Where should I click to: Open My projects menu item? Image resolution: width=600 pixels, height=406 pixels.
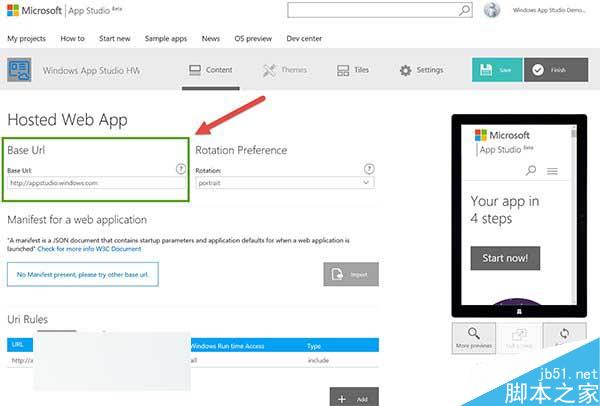(26, 39)
